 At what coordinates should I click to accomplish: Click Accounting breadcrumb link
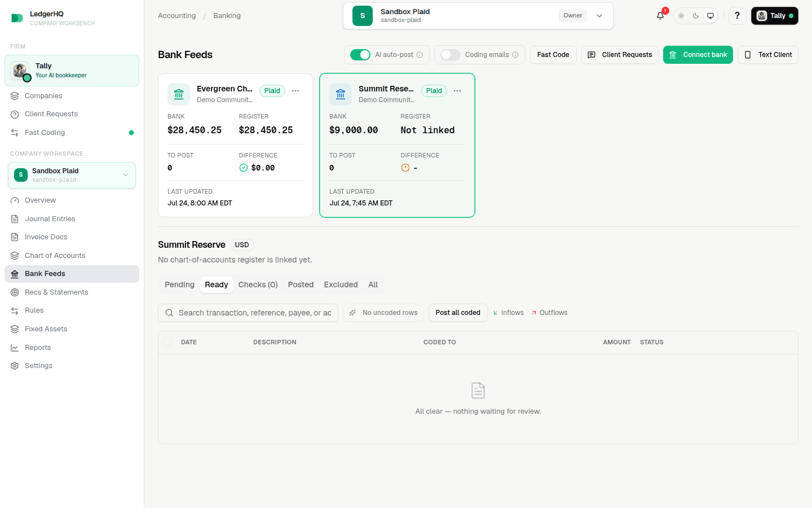click(x=177, y=16)
